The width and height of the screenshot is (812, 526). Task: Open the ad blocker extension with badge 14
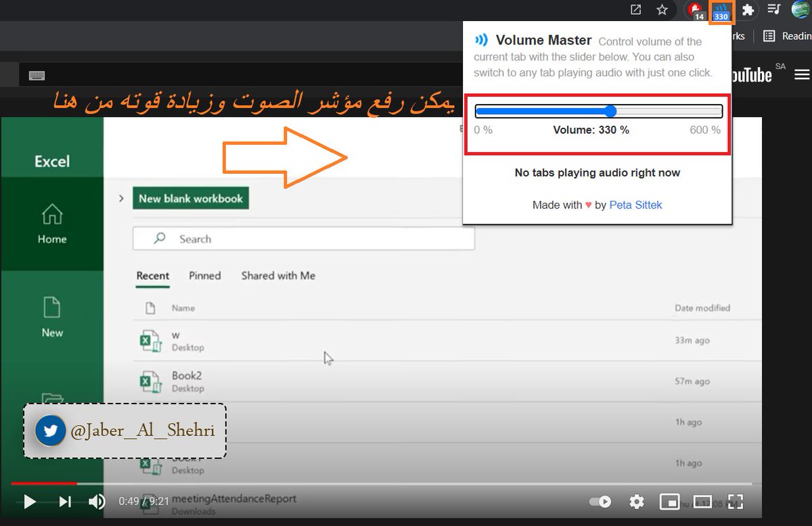[696, 11]
